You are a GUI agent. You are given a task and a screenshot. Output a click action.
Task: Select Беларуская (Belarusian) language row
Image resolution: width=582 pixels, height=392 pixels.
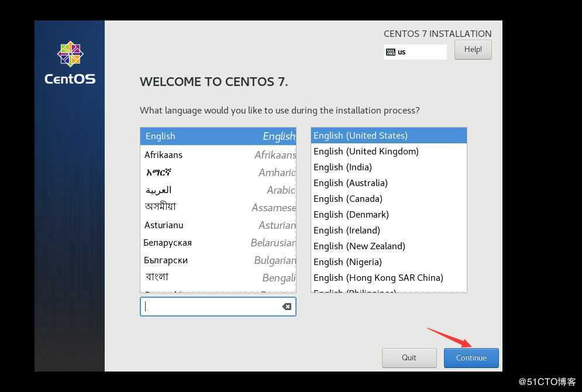coord(218,243)
